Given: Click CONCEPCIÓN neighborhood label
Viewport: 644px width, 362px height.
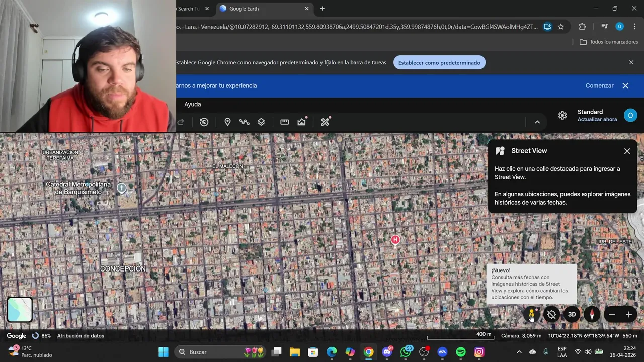Looking at the screenshot, I should pyautogui.click(x=123, y=269).
